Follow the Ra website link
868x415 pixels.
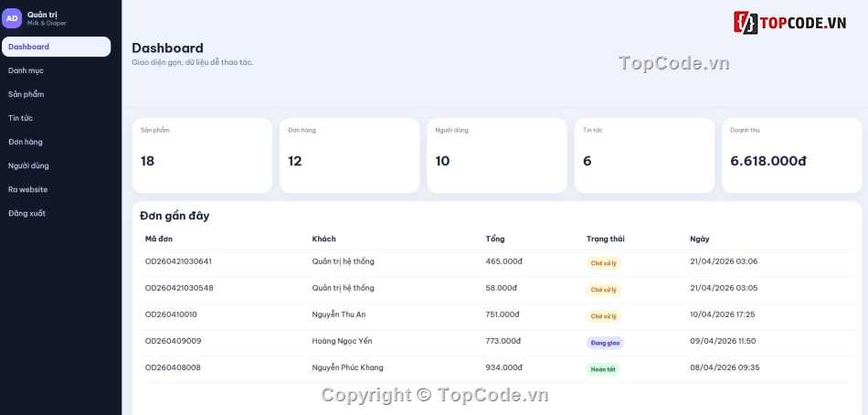[27, 189]
